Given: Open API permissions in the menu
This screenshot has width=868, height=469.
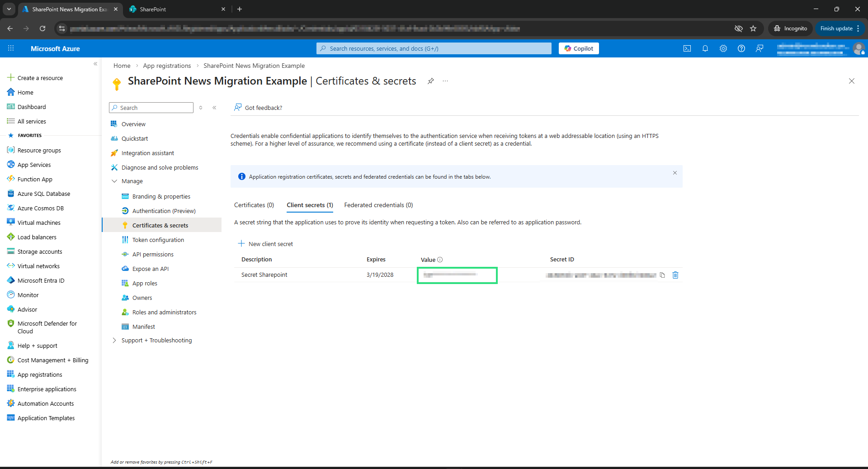Looking at the screenshot, I should (153, 254).
